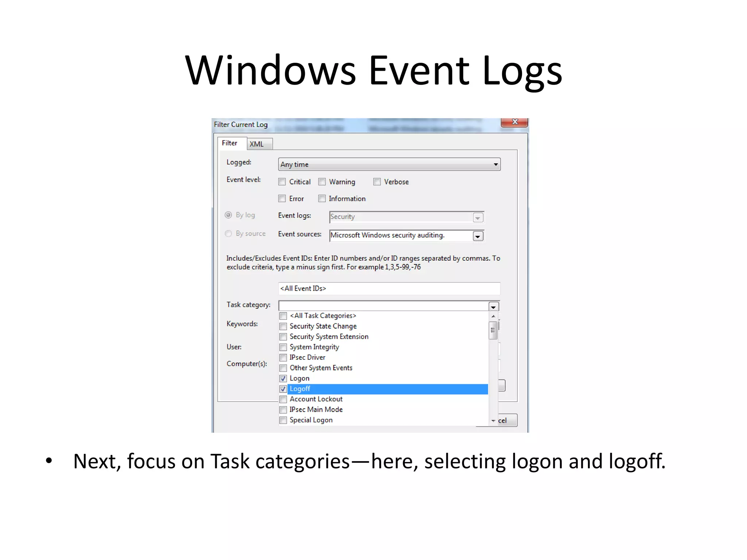Click the Task category text box
The height and width of the screenshot is (560, 747).
[x=383, y=306]
